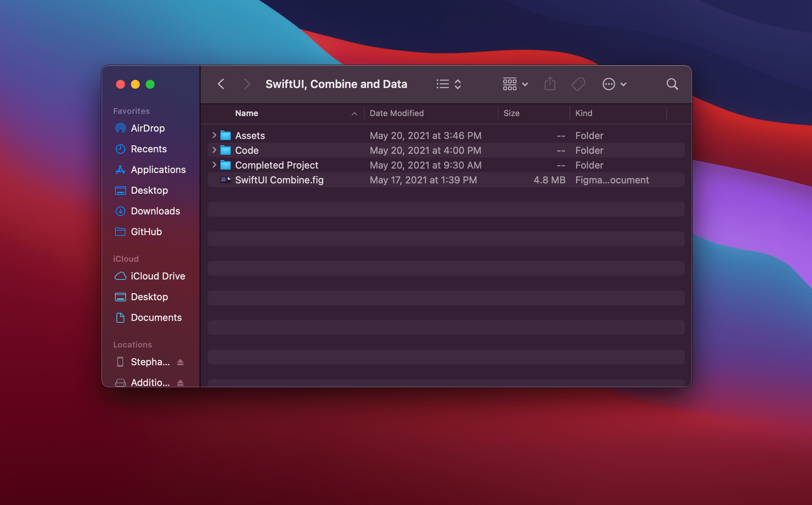Click the back navigation arrow

point(221,84)
